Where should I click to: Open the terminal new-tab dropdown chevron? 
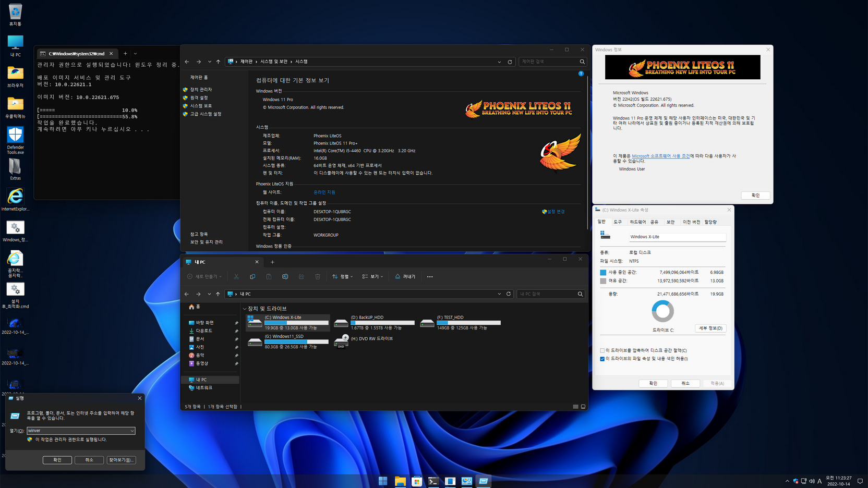[135, 54]
